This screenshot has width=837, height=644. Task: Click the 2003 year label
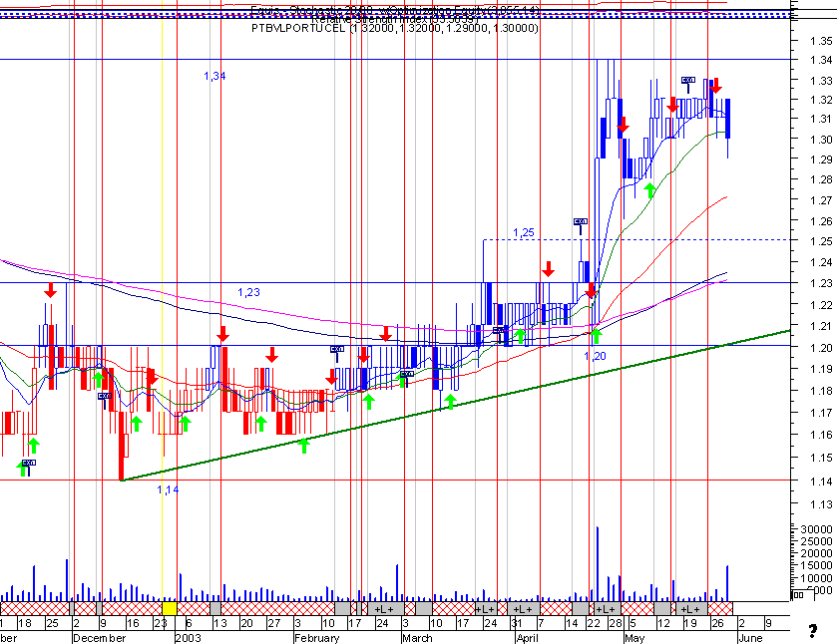[x=189, y=638]
